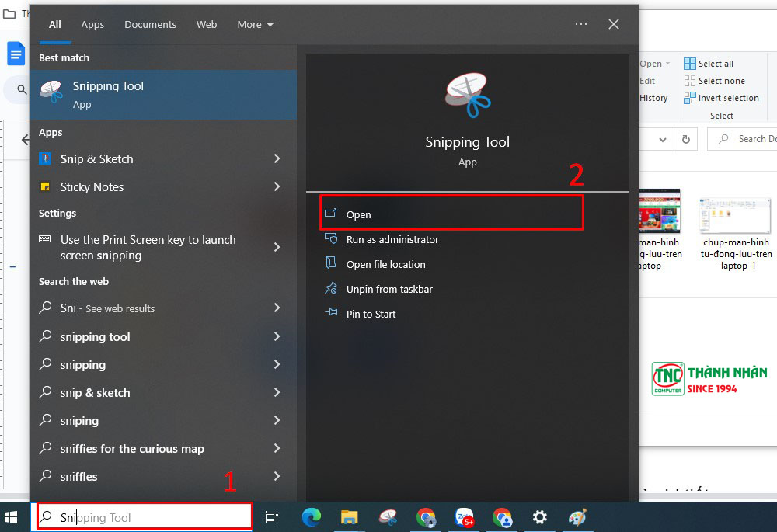
Task: Select the Snipping Tool best match result
Action: coord(163,94)
